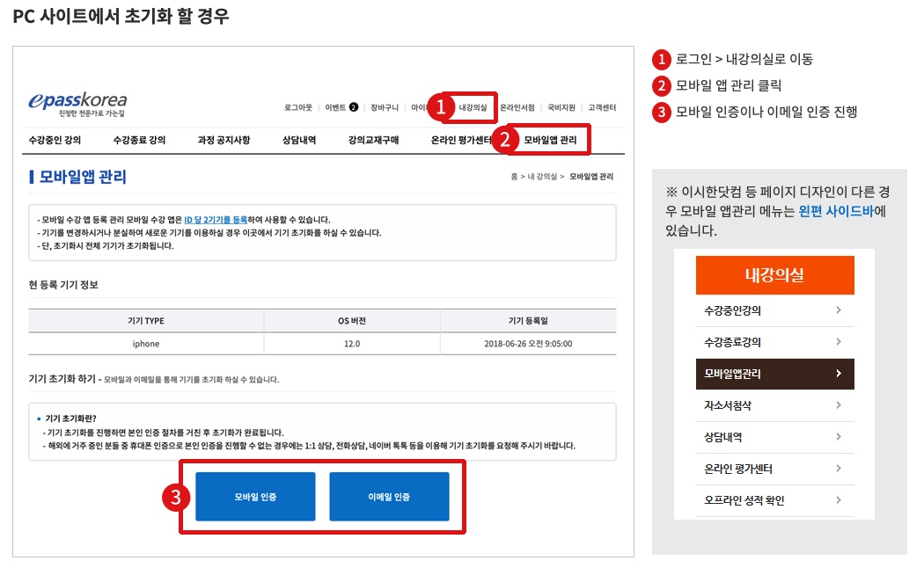Click the orange 내강의실 sidebar header
The width and height of the screenshot is (924, 568).
pyautogui.click(x=775, y=275)
